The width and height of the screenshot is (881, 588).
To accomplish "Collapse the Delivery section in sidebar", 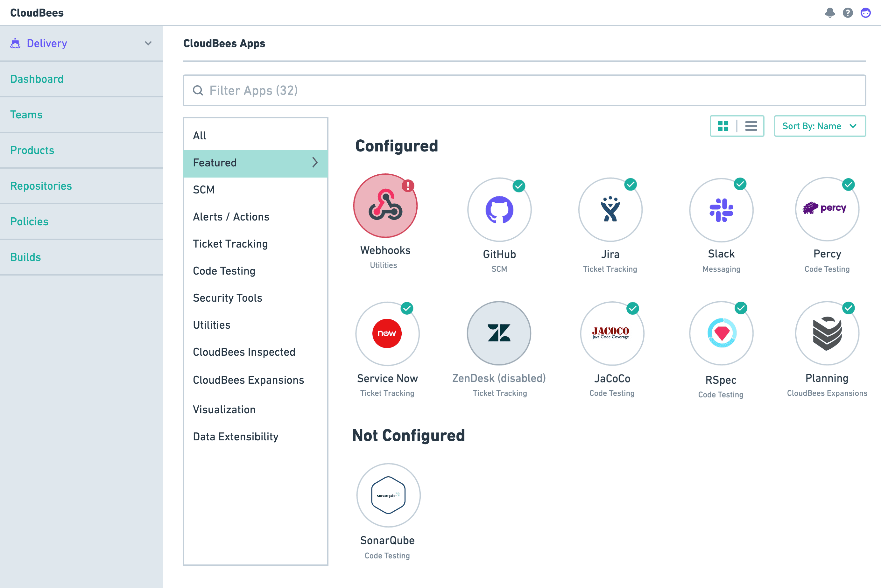I will [x=148, y=43].
